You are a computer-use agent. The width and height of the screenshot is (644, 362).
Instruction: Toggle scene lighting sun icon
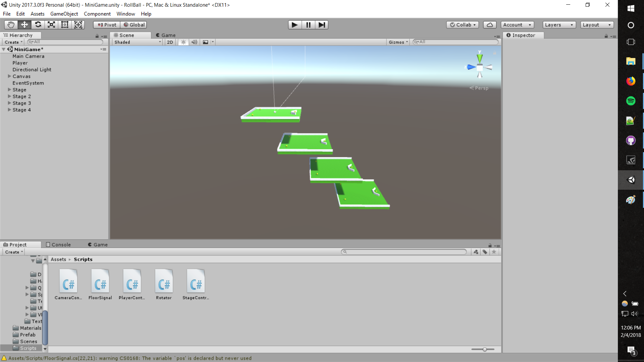pyautogui.click(x=183, y=42)
